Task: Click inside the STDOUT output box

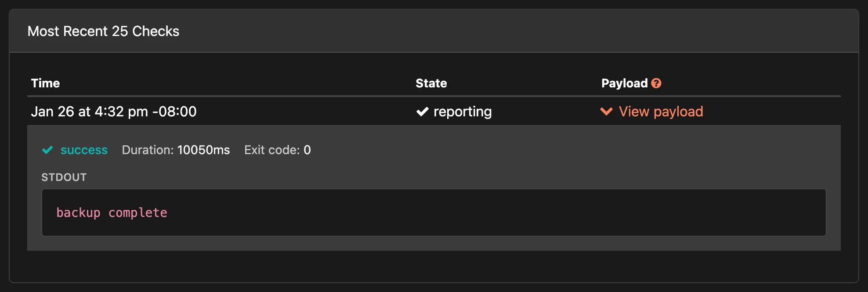Action: [435, 213]
